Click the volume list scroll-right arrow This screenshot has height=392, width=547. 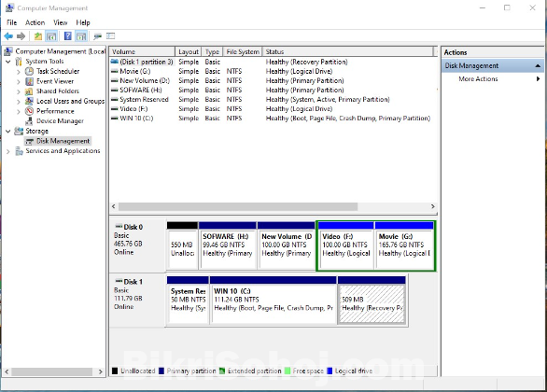(x=432, y=206)
